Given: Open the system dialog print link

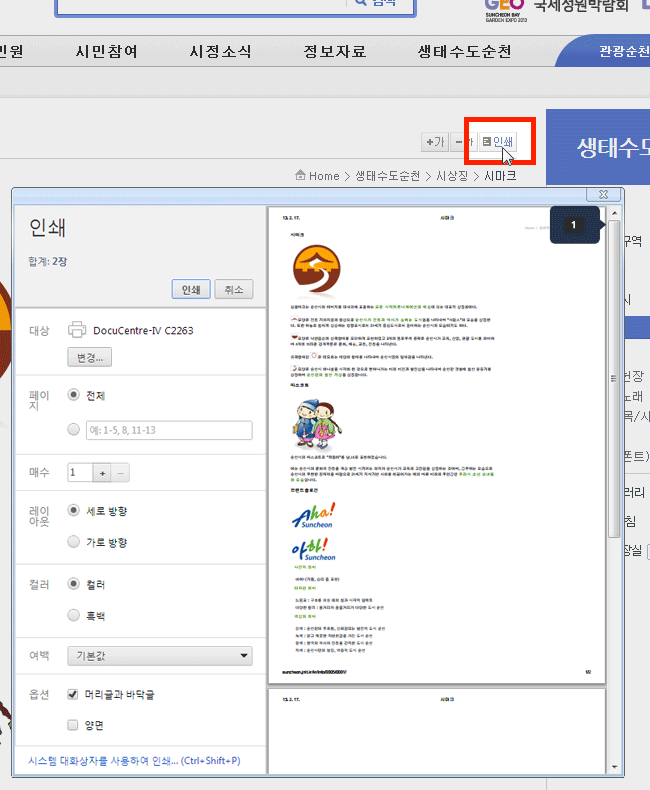Looking at the screenshot, I should 135,761.
